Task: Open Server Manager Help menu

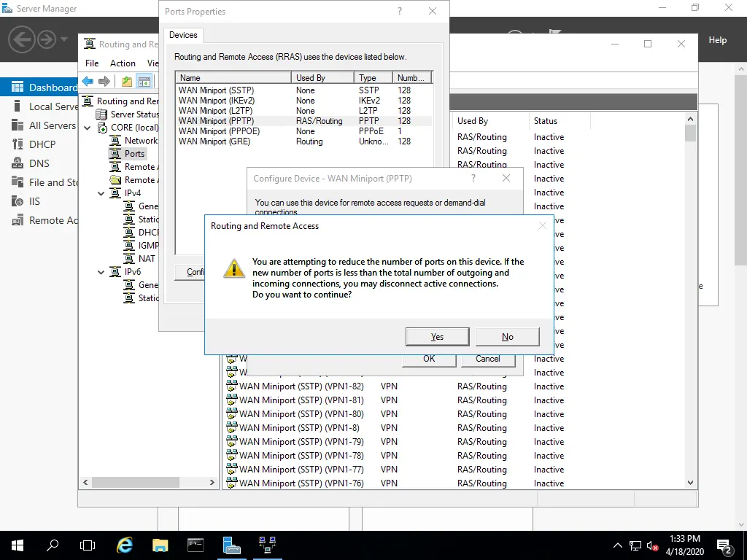Action: pyautogui.click(x=718, y=40)
